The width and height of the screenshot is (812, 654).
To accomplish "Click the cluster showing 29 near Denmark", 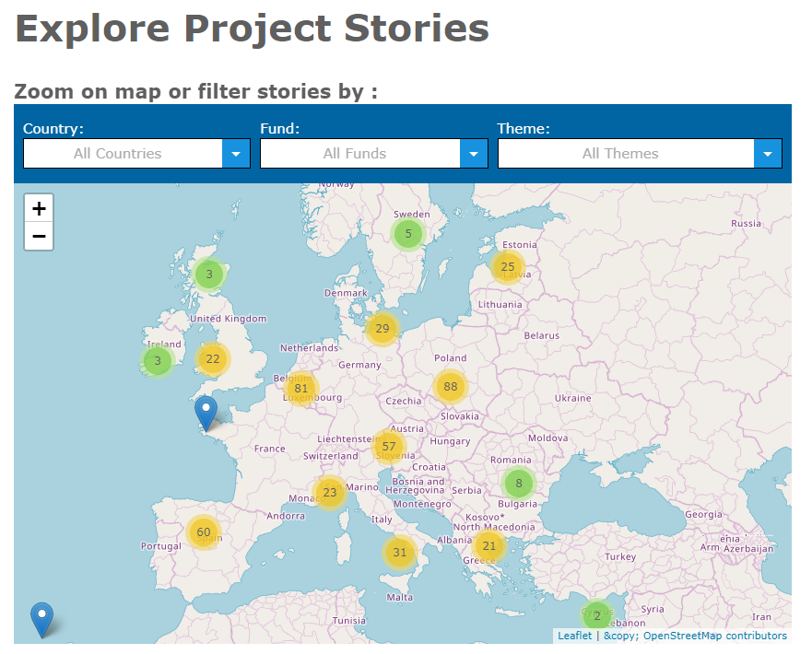I will click(382, 328).
